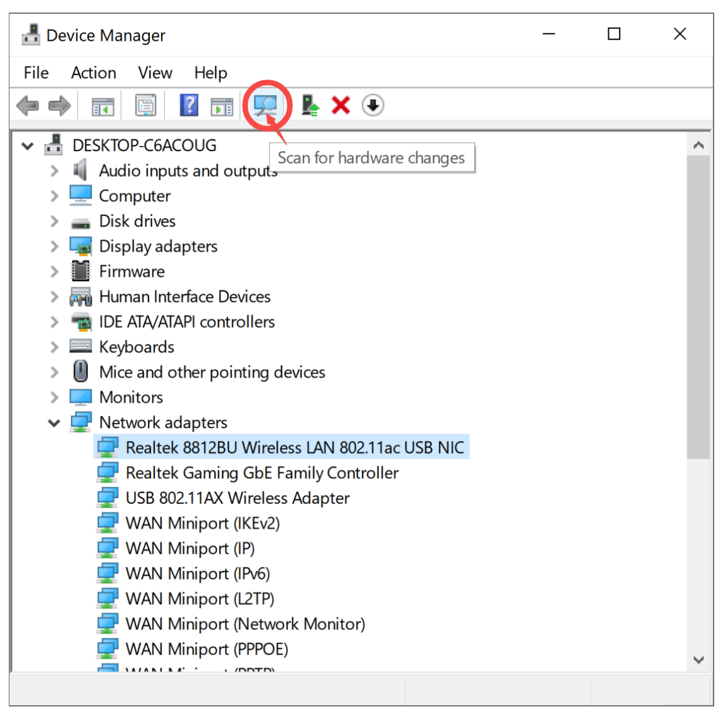Click the Back arrow toolbar icon
The image size is (728, 714).
28,105
